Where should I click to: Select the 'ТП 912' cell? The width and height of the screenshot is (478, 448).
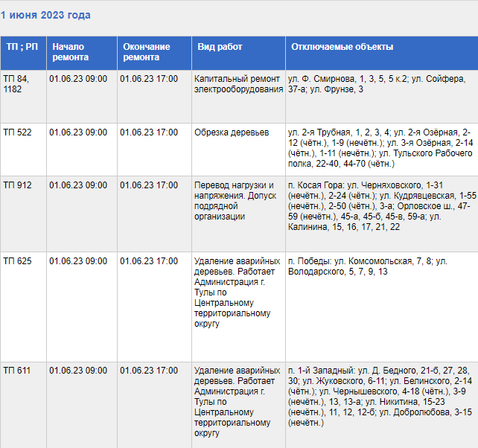(24, 214)
